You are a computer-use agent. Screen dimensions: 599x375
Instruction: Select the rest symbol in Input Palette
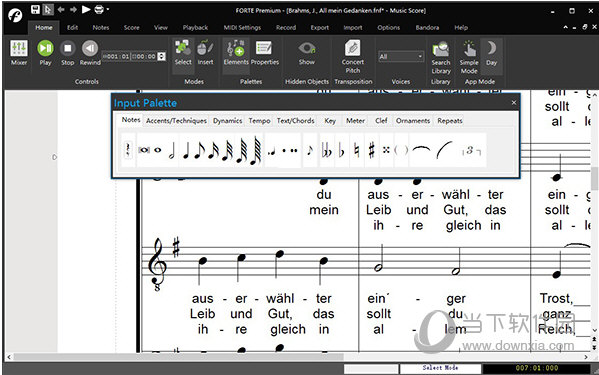click(128, 150)
